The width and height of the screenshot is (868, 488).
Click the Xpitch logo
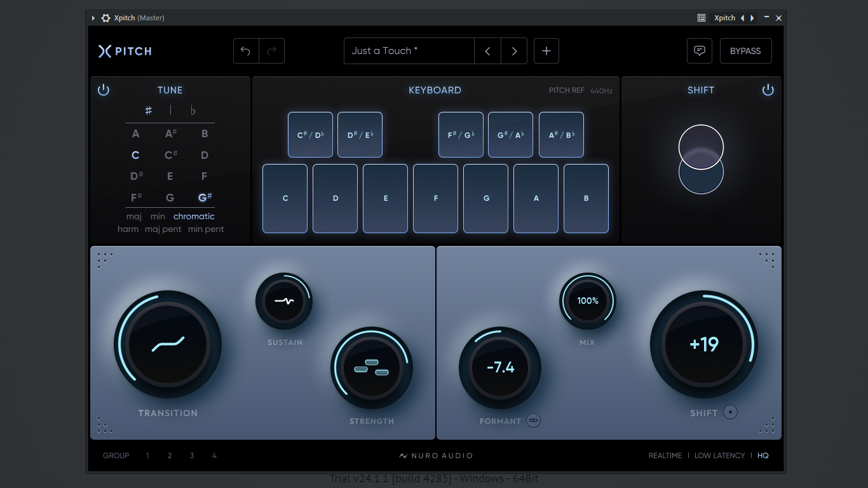pyautogui.click(x=125, y=51)
